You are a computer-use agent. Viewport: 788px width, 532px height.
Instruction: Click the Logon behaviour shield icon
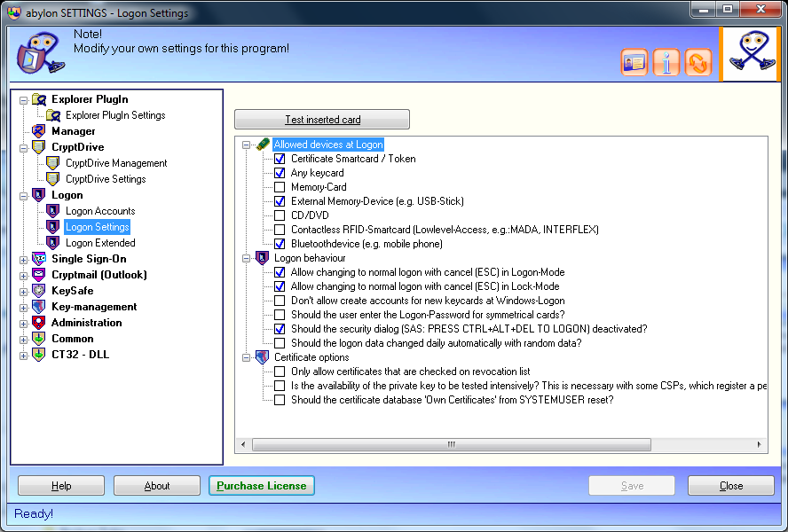263,258
